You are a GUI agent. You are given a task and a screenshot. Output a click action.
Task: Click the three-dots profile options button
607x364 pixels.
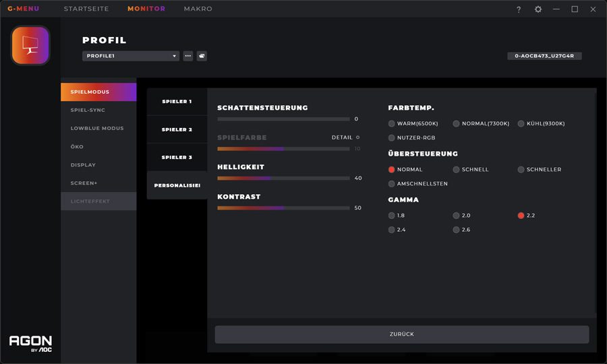point(188,56)
